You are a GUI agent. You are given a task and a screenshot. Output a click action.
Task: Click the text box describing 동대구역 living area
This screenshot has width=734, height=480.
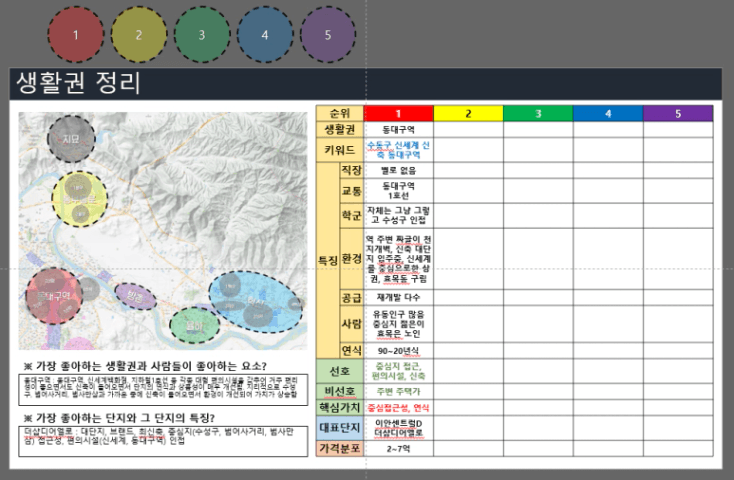[x=163, y=390]
